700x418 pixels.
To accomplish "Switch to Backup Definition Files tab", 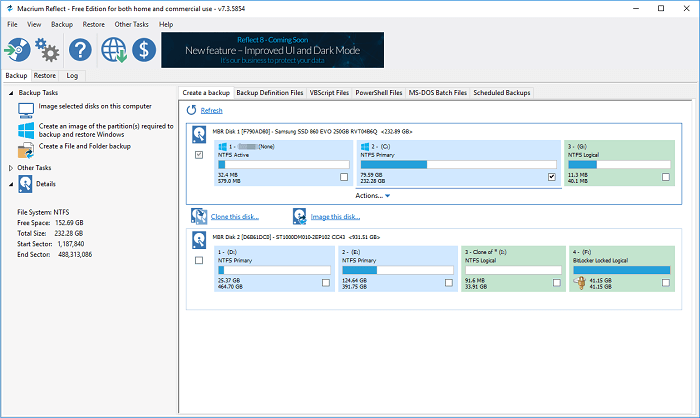I will (x=270, y=92).
